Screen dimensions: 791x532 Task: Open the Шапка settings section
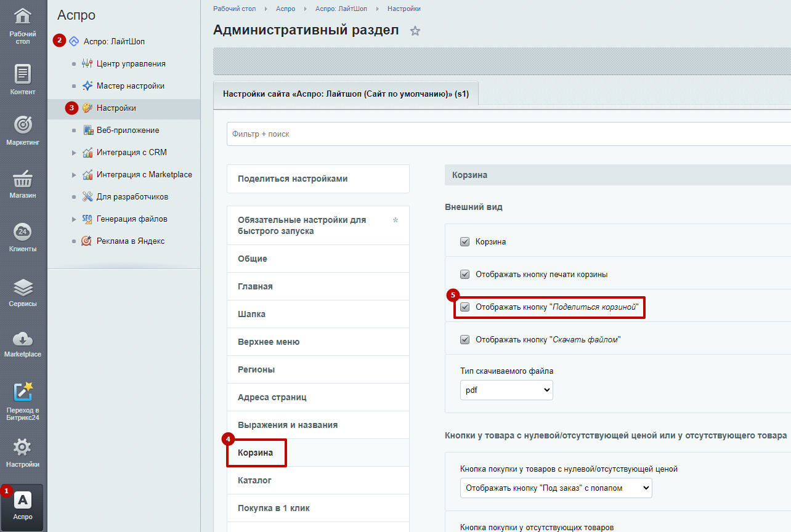(x=318, y=314)
